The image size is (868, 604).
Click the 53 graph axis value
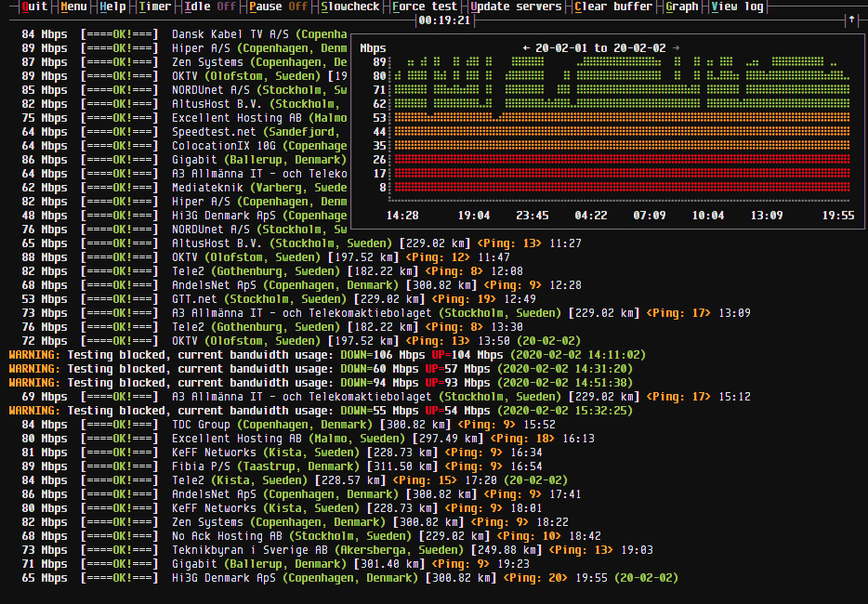coord(379,118)
